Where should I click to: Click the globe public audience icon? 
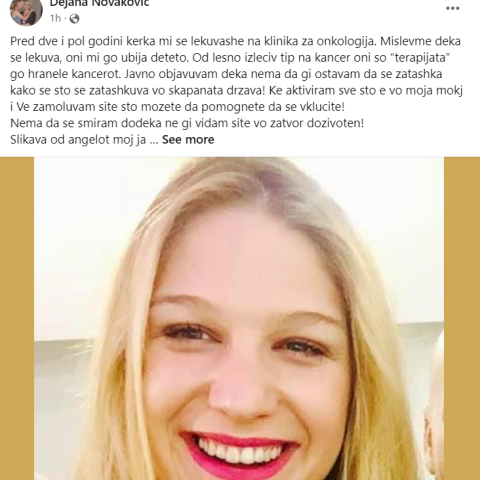[x=74, y=18]
